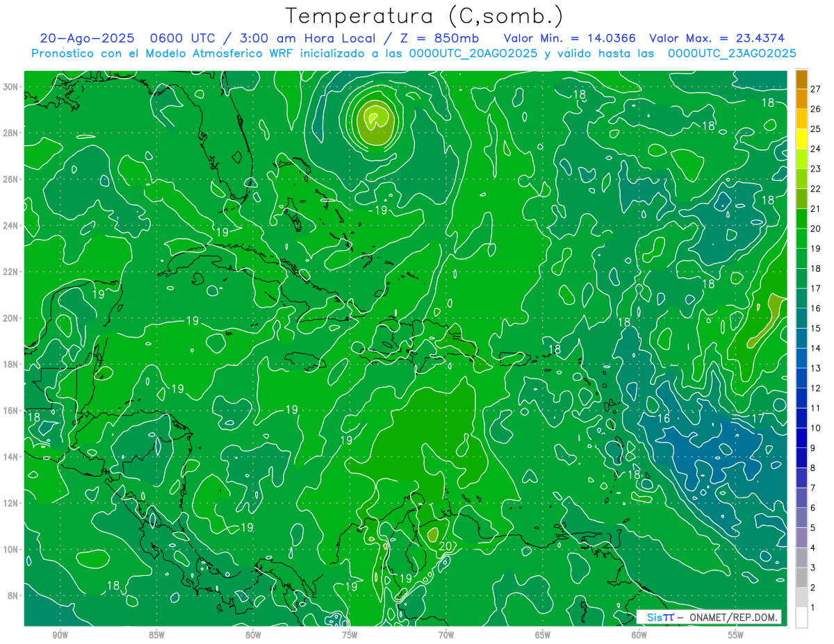Click "Valor Max. = 23.4374" readout

(717, 39)
